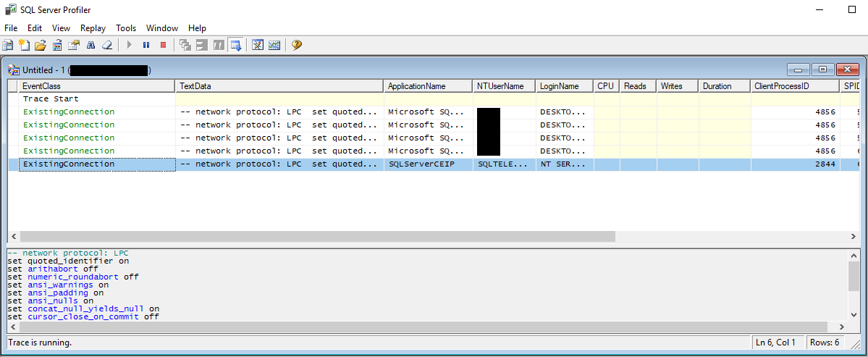Click the Open Trace Table icon

(56, 45)
